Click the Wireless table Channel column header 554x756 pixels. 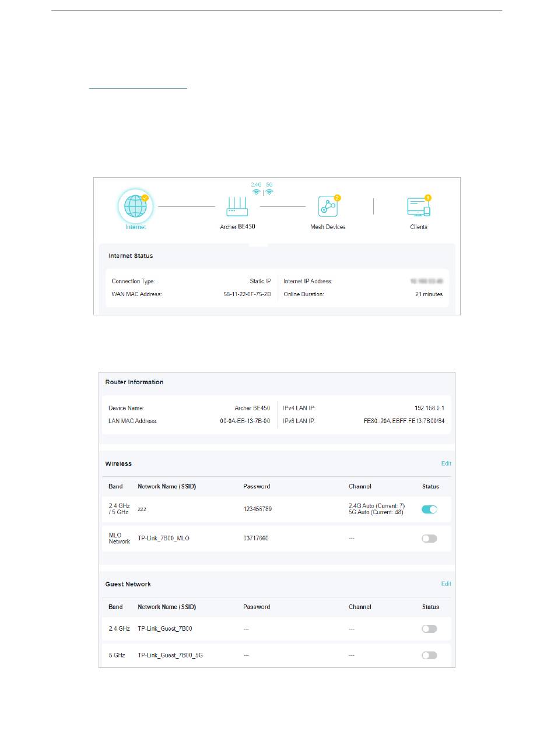click(360, 487)
